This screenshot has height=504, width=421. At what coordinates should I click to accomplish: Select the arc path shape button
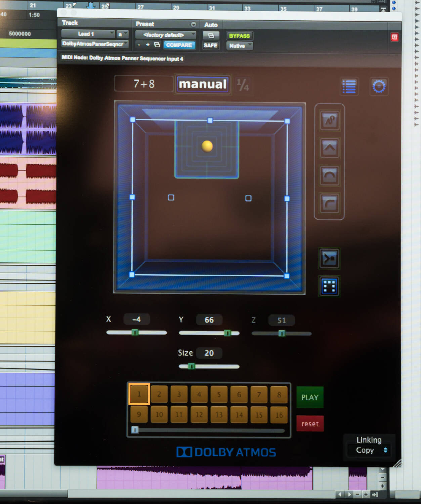tap(329, 176)
